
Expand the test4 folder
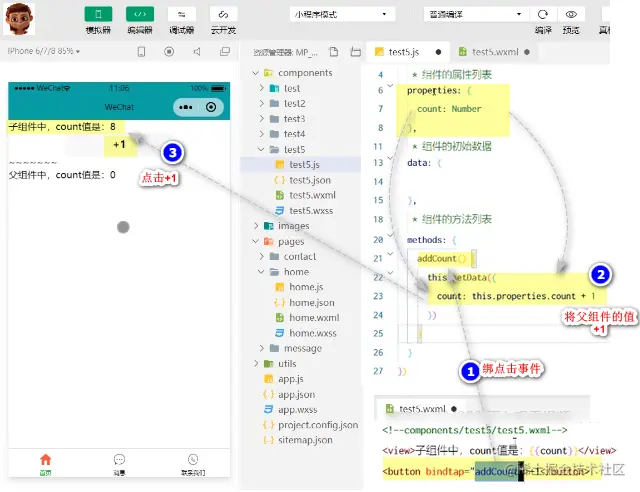tap(262, 134)
